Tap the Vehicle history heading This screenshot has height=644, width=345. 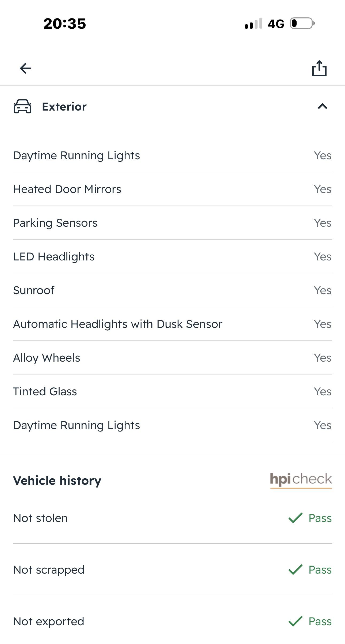[x=57, y=480]
